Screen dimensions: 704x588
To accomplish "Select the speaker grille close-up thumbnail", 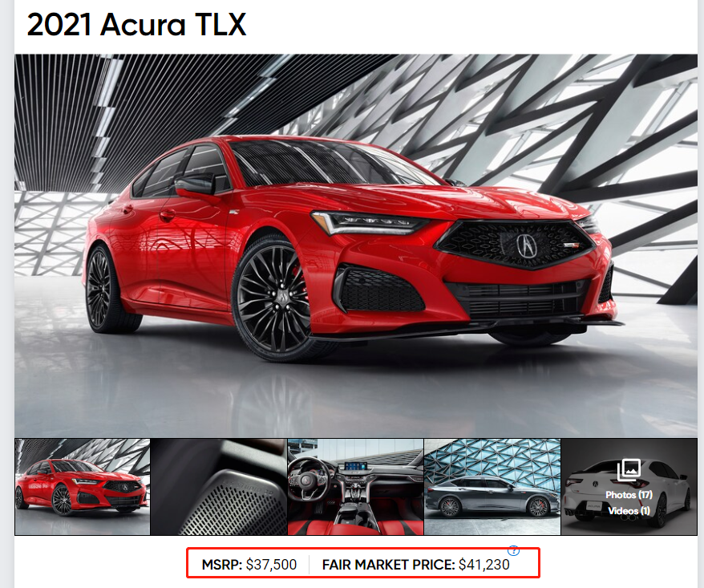I will pos(219,486).
